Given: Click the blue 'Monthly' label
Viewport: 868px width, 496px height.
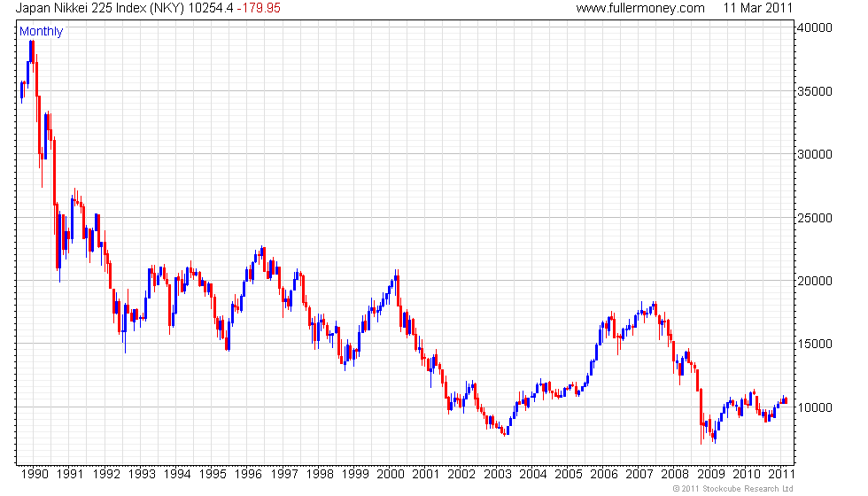Looking at the screenshot, I should (41, 32).
